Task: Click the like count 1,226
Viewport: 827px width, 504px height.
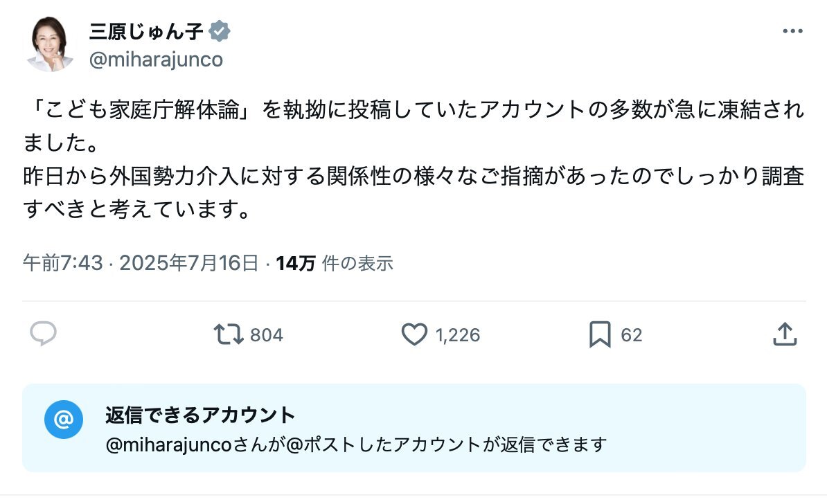Action: coord(457,335)
